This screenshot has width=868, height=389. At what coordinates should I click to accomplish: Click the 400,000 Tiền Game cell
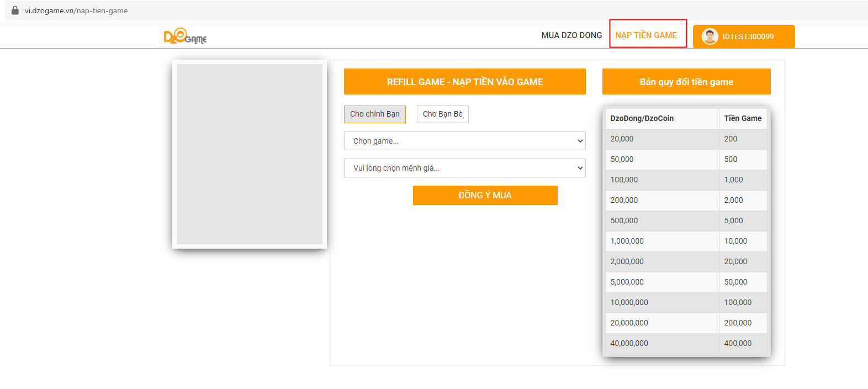(738, 343)
